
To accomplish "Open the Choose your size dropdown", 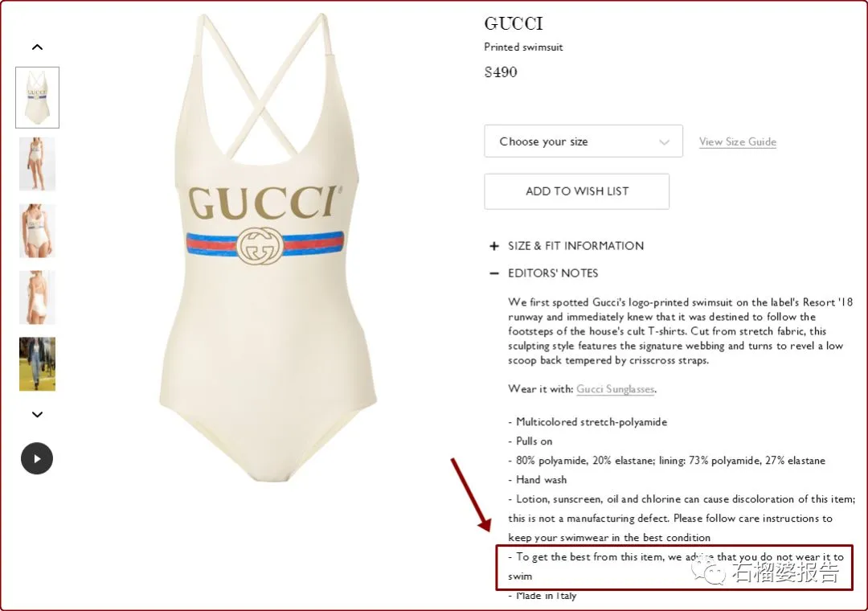I will pyautogui.click(x=583, y=141).
